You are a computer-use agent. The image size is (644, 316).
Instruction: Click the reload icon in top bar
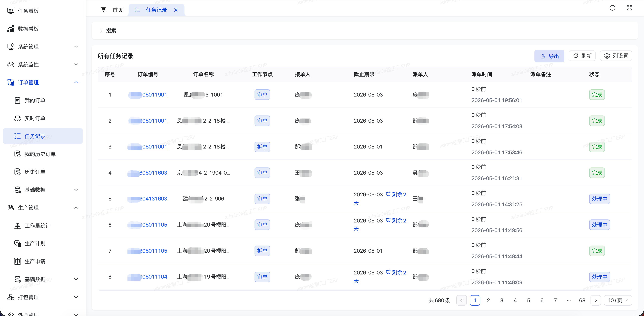tap(612, 8)
